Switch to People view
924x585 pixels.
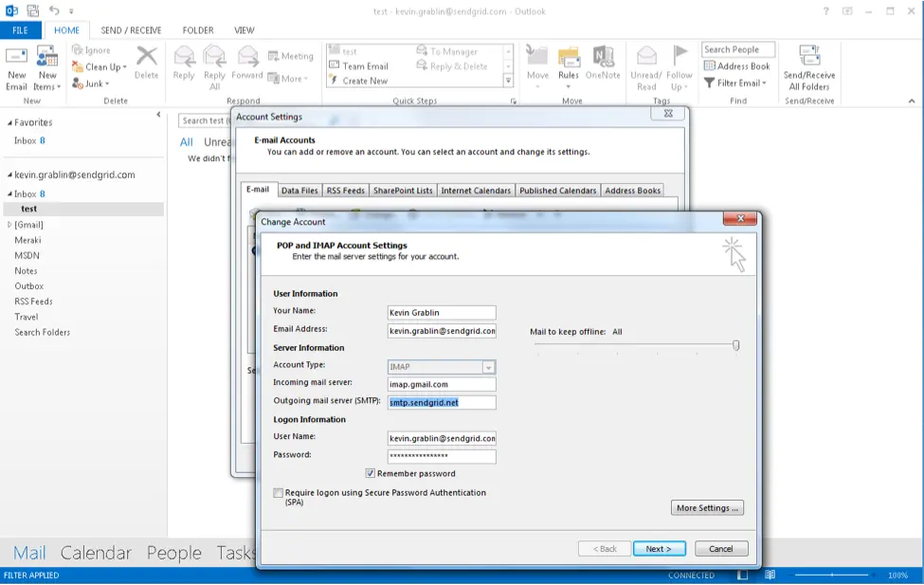[173, 553]
